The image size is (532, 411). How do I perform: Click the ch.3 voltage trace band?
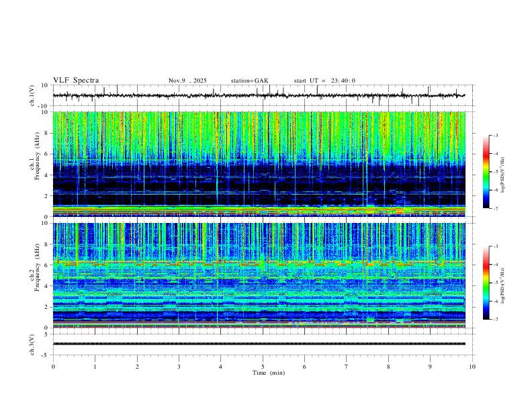click(x=259, y=344)
